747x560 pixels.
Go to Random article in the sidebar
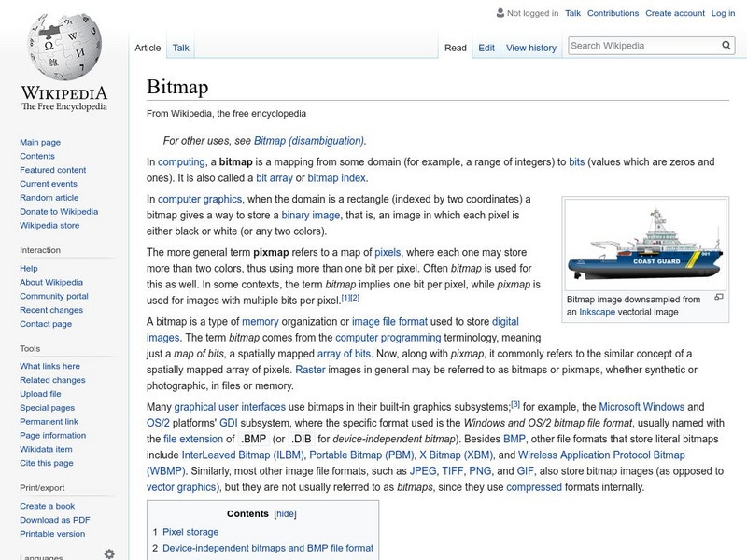(49, 198)
